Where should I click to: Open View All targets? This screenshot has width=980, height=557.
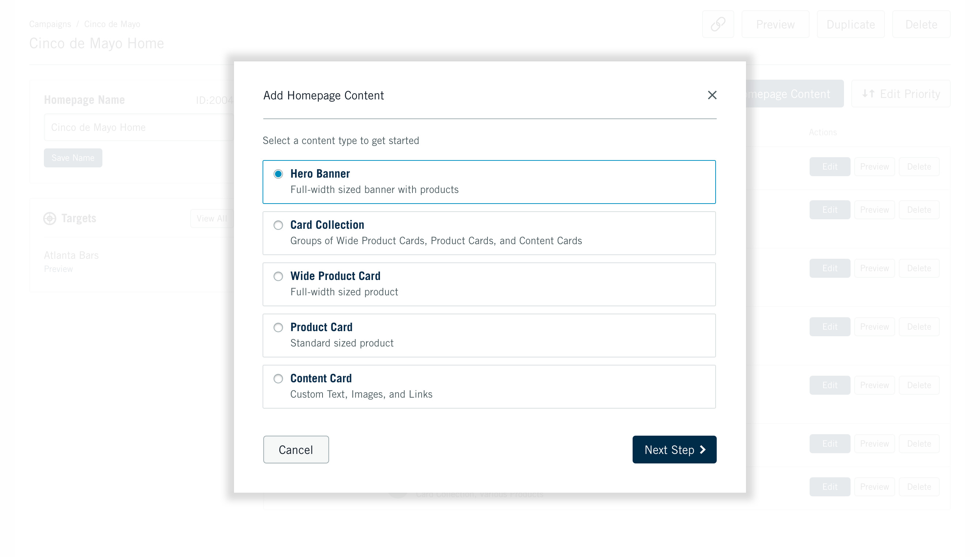pyautogui.click(x=212, y=219)
